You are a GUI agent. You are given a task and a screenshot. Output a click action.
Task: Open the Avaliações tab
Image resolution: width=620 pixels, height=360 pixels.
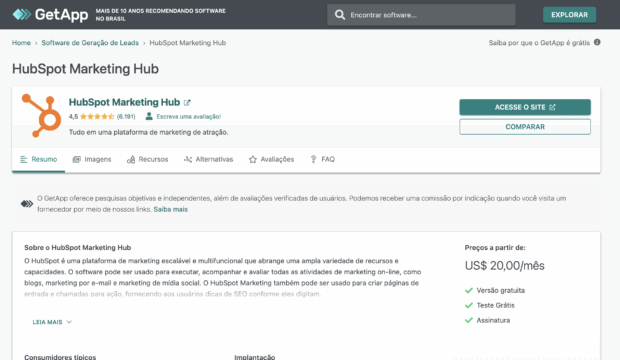click(271, 159)
